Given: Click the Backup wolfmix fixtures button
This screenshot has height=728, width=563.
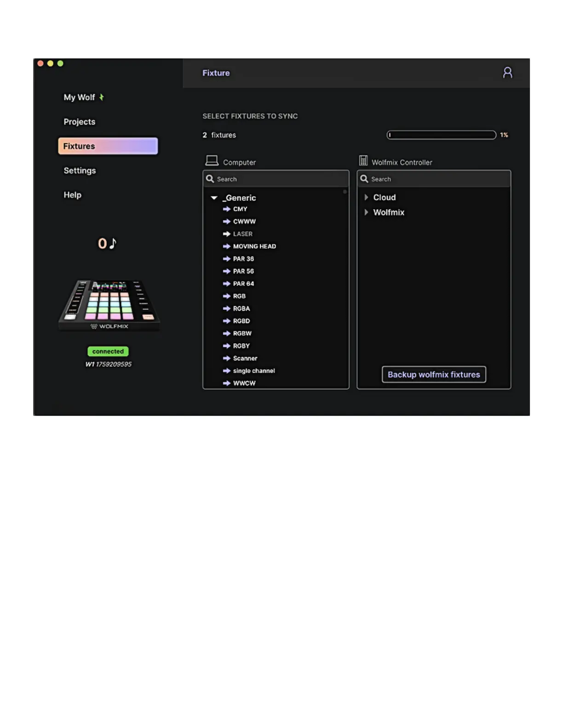Looking at the screenshot, I should click(434, 375).
